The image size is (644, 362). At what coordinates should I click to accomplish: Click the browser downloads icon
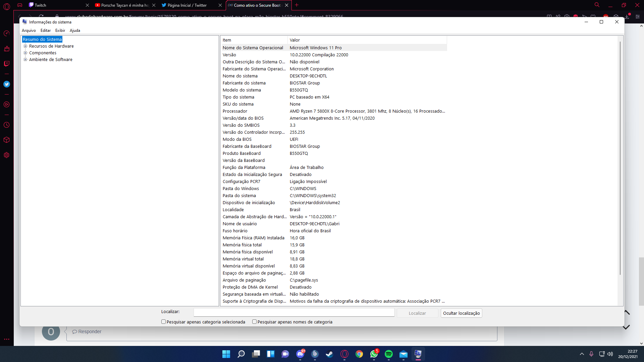[x=627, y=16]
